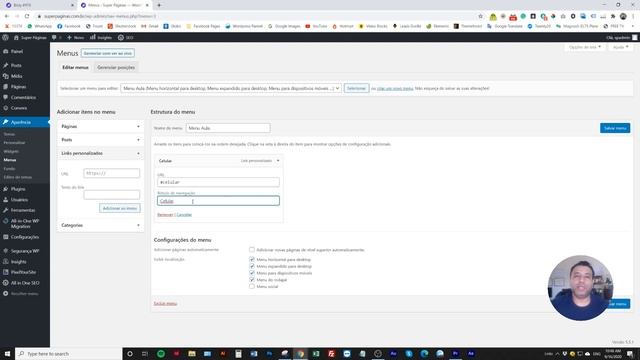Click the Cancelar link for Celular item
Image resolution: width=640 pixels, height=360 pixels.
(x=184, y=215)
